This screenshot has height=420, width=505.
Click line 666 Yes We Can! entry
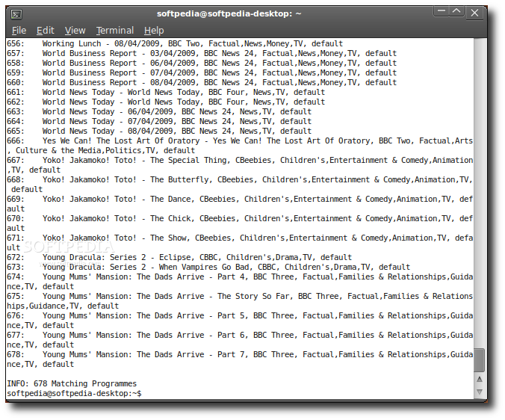[x=240, y=146]
